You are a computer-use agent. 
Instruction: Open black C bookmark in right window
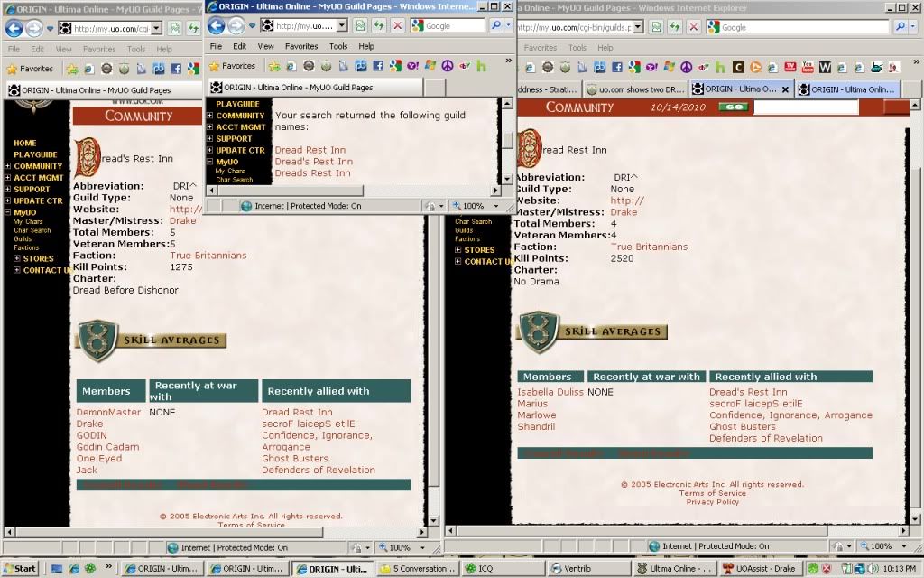738,68
